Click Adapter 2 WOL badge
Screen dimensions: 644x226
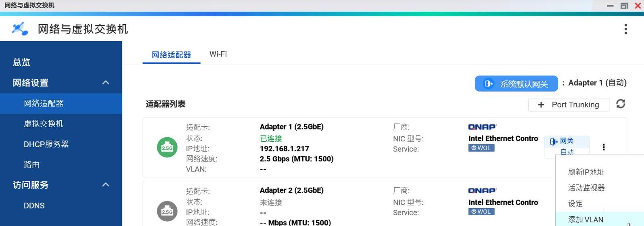(x=481, y=212)
